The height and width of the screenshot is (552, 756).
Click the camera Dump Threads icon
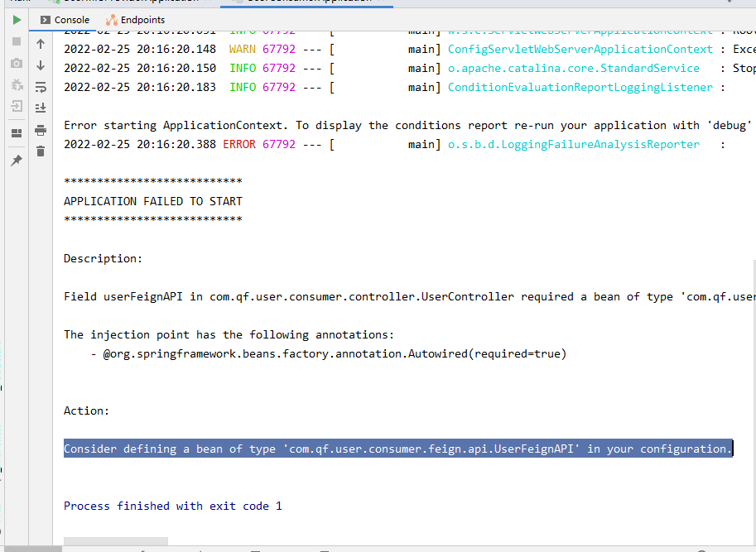point(17,63)
